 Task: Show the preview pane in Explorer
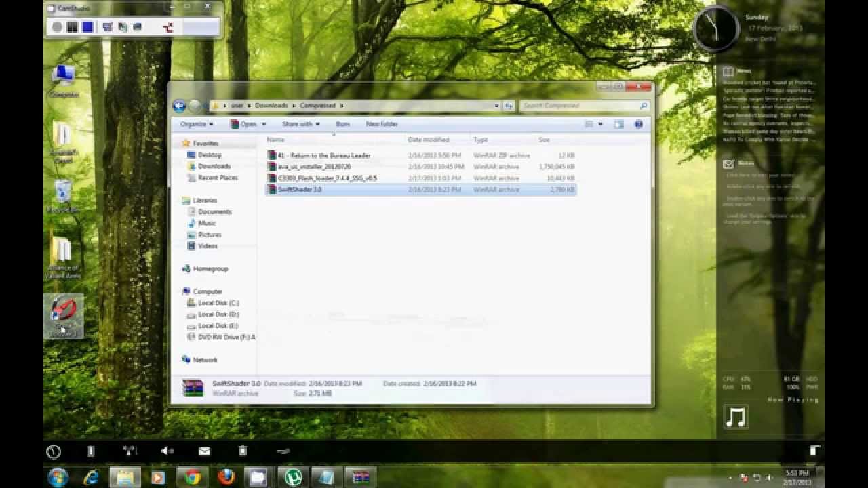[618, 124]
